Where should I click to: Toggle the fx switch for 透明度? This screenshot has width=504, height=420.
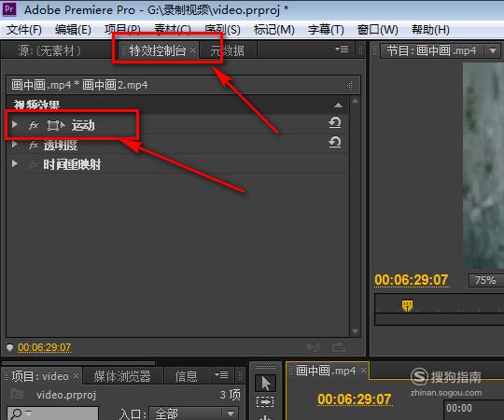(x=34, y=145)
